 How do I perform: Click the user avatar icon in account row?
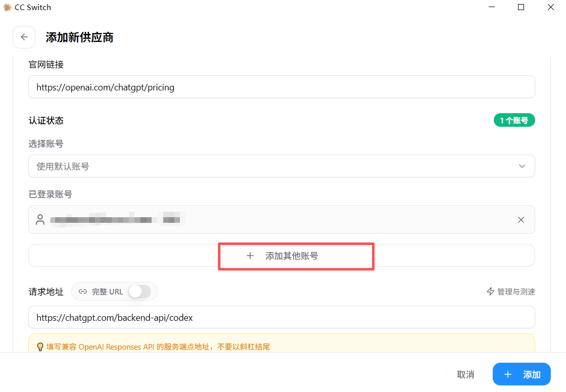point(40,219)
